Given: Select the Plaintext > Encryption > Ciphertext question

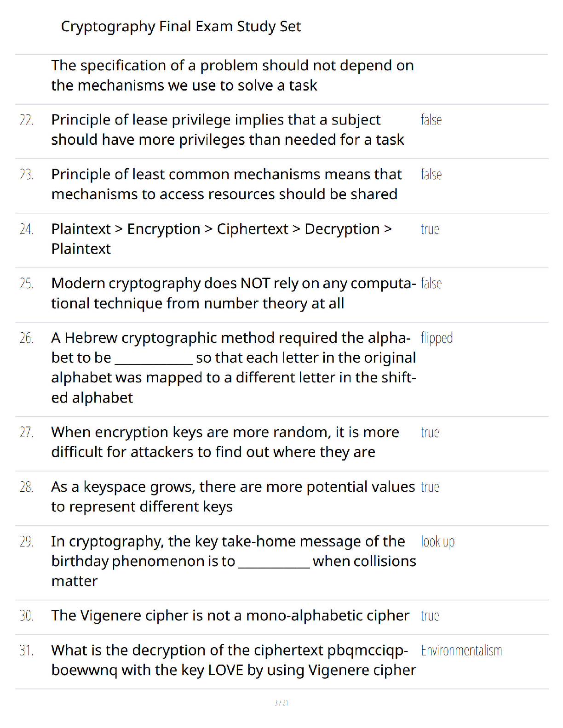Looking at the screenshot, I should (x=221, y=239).
